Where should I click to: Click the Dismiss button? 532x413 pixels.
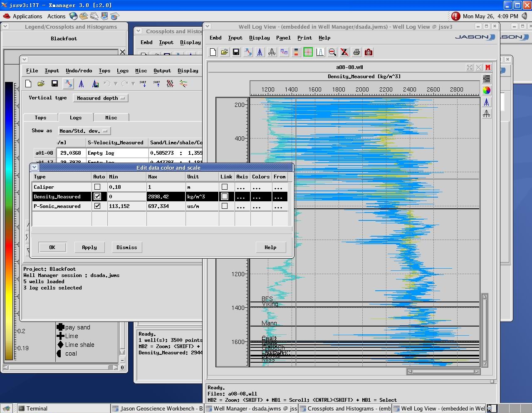[x=127, y=247]
